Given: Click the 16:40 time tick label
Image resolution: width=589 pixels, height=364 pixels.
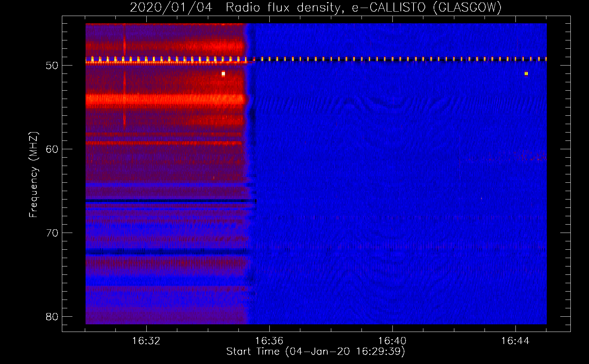Looking at the screenshot, I should (392, 341).
